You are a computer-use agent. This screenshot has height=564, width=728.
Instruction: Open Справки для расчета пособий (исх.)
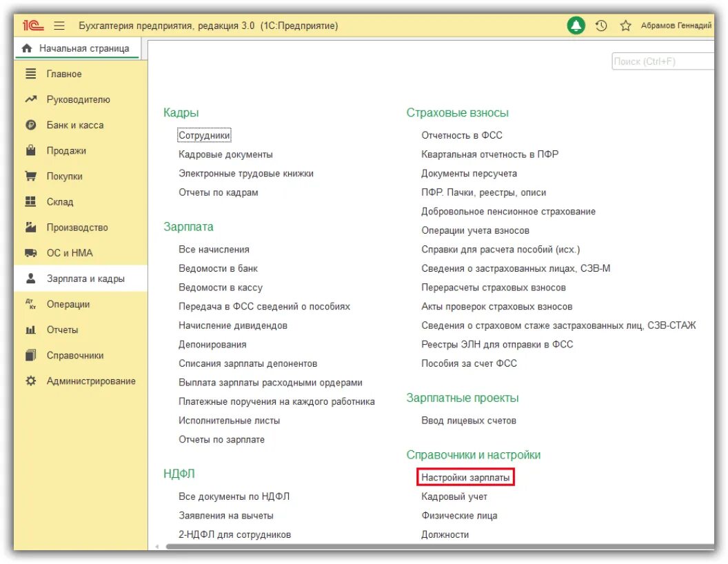coord(501,250)
